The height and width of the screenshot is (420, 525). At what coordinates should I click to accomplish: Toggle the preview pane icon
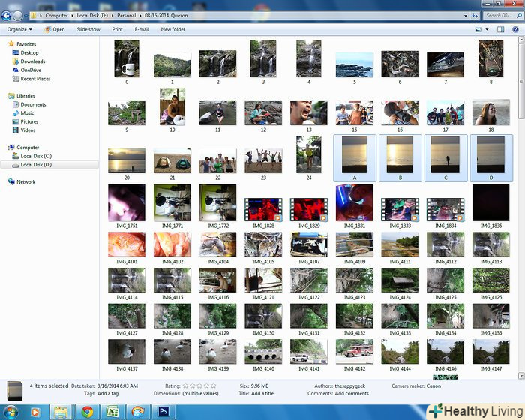tap(500, 29)
